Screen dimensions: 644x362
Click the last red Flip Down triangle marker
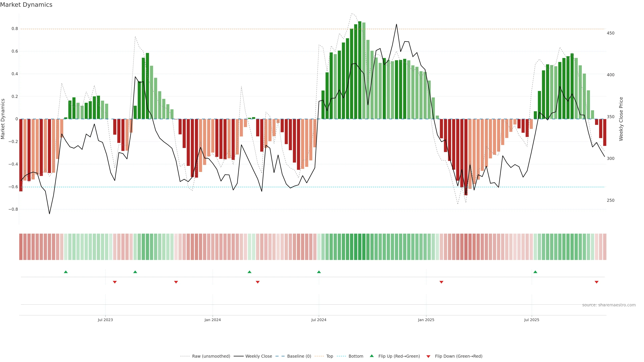pos(597,282)
